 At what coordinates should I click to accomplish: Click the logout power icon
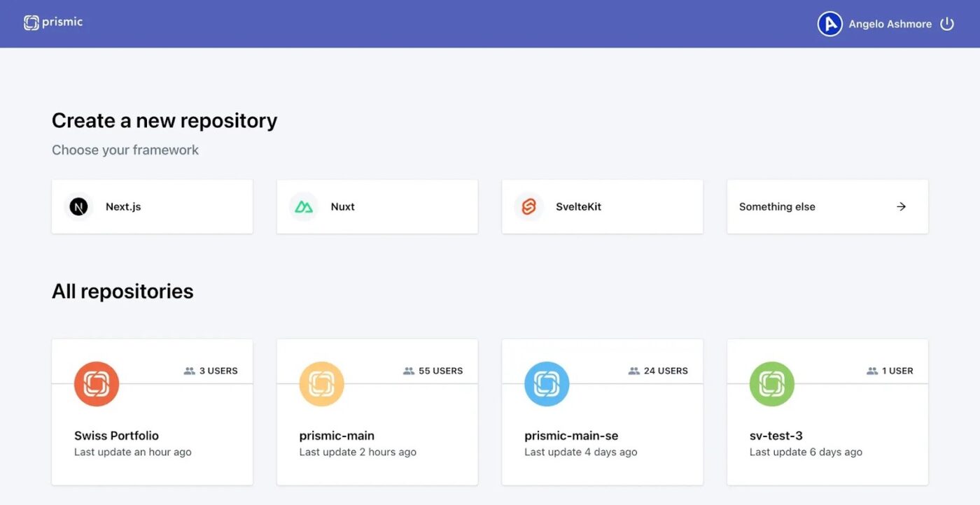tap(947, 23)
